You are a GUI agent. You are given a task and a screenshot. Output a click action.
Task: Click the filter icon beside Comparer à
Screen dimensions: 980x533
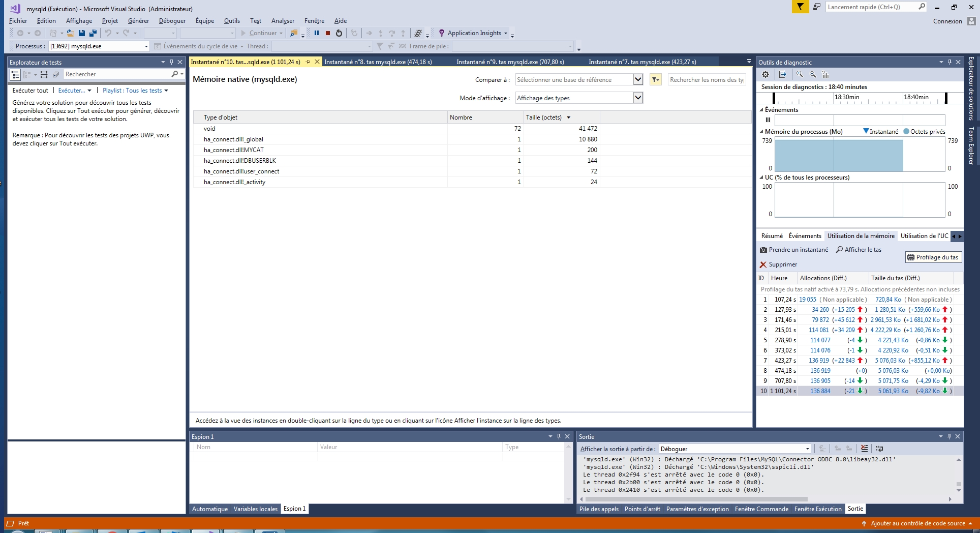pyautogui.click(x=655, y=80)
